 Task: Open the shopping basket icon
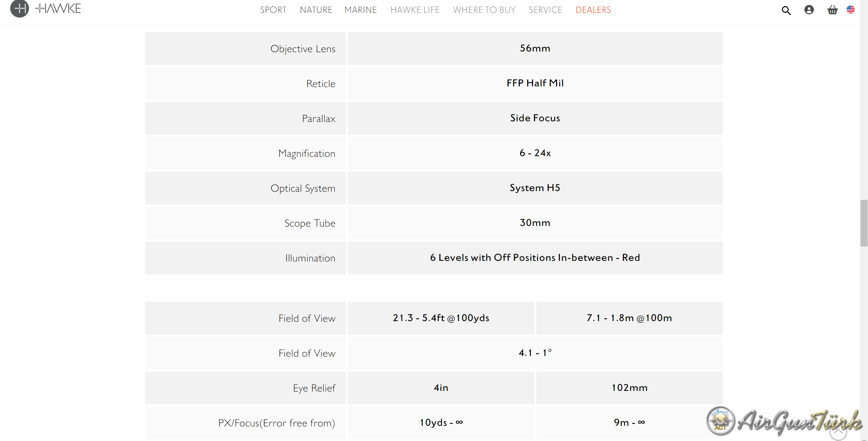point(832,10)
